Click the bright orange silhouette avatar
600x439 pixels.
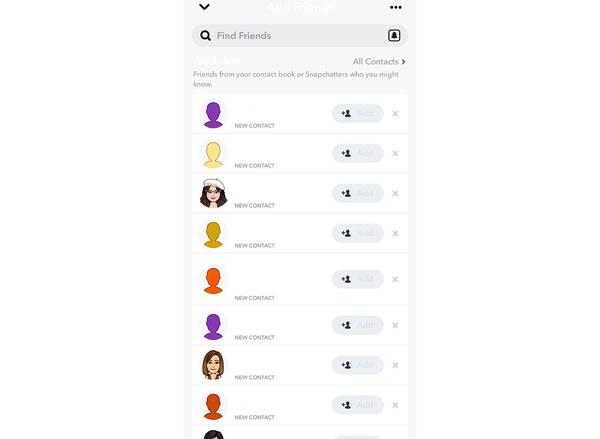coord(213,281)
